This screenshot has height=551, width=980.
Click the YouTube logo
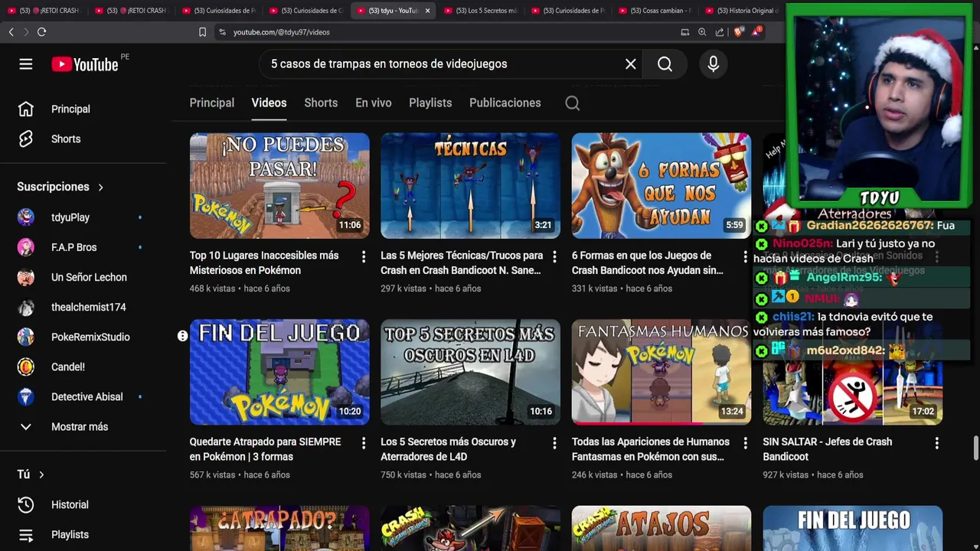(x=85, y=64)
